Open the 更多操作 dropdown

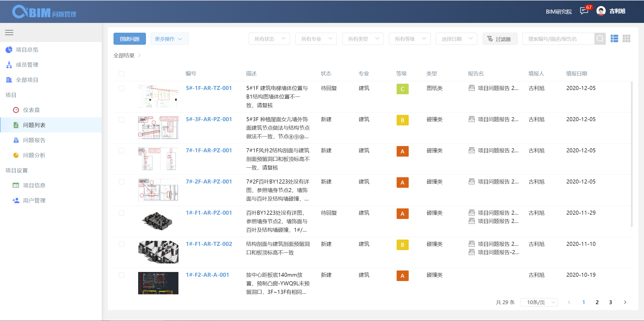(169, 39)
